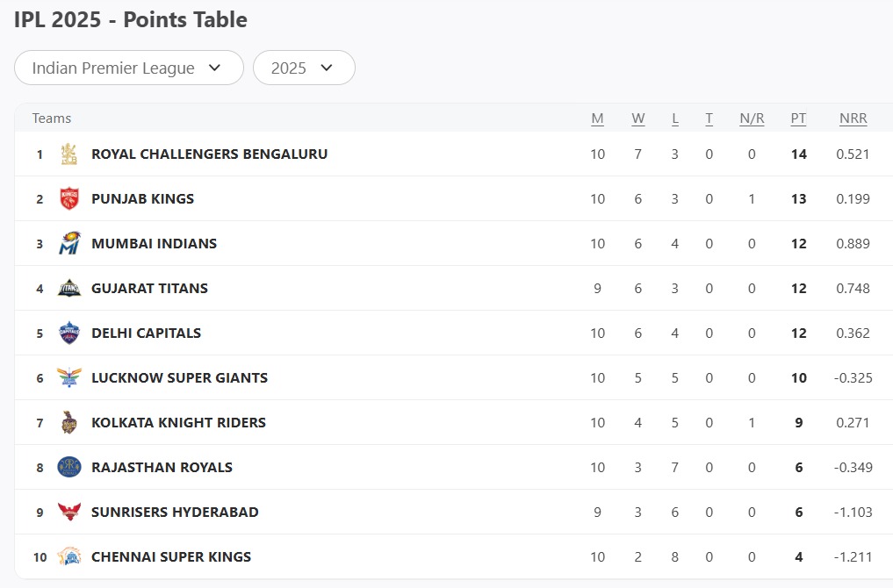This screenshot has height=588, width=893.
Task: Click the N/R column header
Action: 752,118
